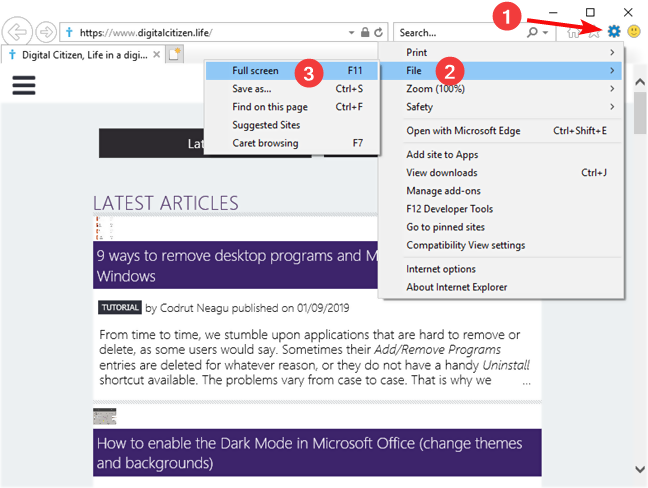Viewport: 648px width, 488px height.
Task: Open the Safety submenu
Action: (x=500, y=107)
